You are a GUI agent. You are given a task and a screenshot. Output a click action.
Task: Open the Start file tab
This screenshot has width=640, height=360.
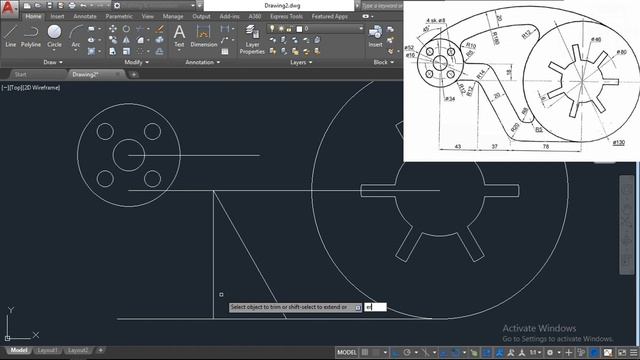(20, 74)
